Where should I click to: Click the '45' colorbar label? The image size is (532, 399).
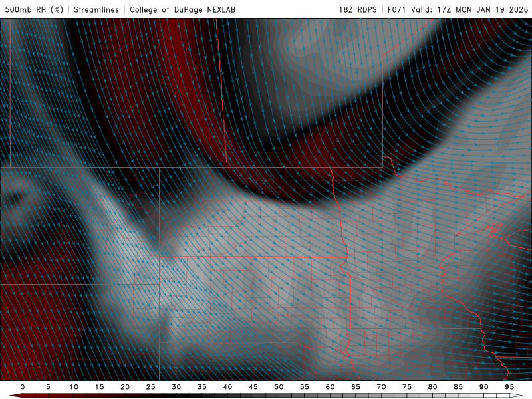click(x=253, y=387)
